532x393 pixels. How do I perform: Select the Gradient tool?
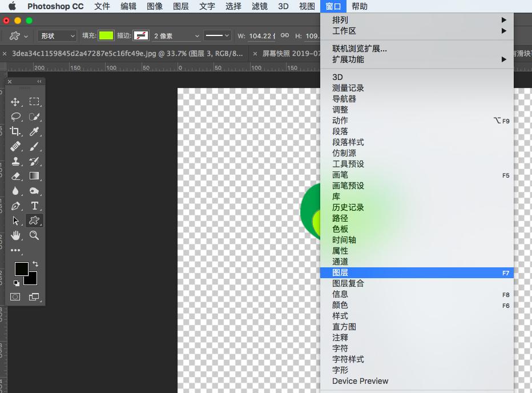34,176
